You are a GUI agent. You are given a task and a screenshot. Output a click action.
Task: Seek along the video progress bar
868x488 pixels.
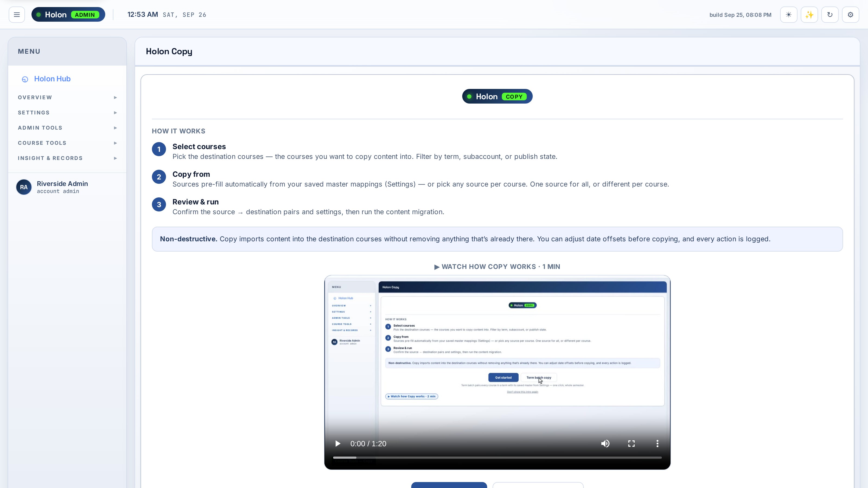pos(497,457)
